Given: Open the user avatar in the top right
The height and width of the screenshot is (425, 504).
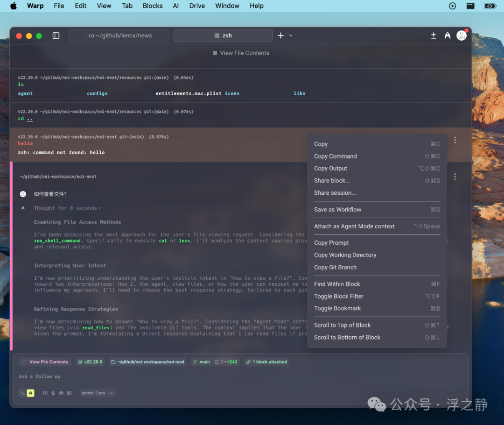Looking at the screenshot, I should tap(462, 35).
